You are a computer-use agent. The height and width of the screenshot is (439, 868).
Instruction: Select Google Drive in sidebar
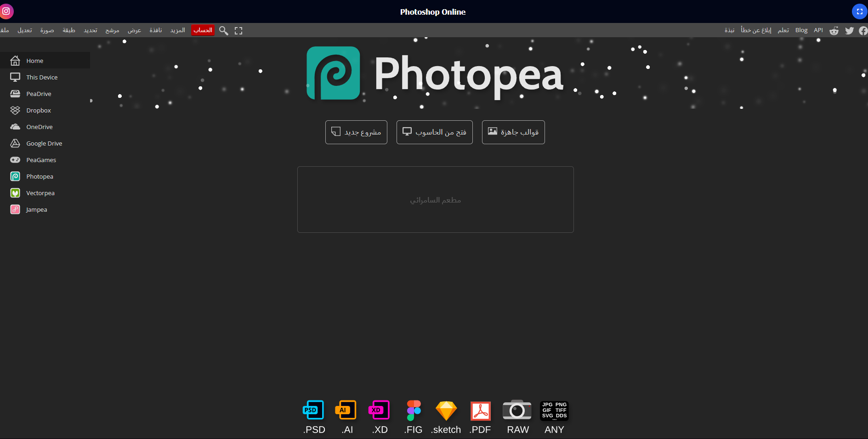pos(44,143)
